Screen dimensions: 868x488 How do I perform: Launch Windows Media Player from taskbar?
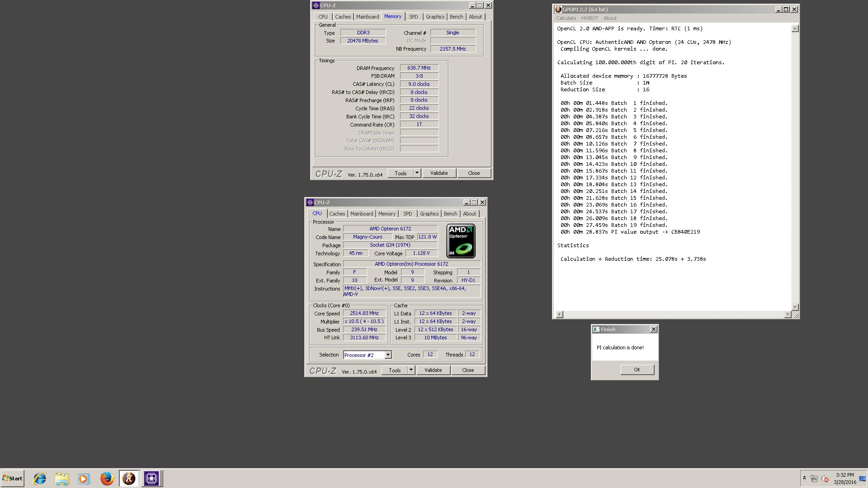pyautogui.click(x=84, y=479)
